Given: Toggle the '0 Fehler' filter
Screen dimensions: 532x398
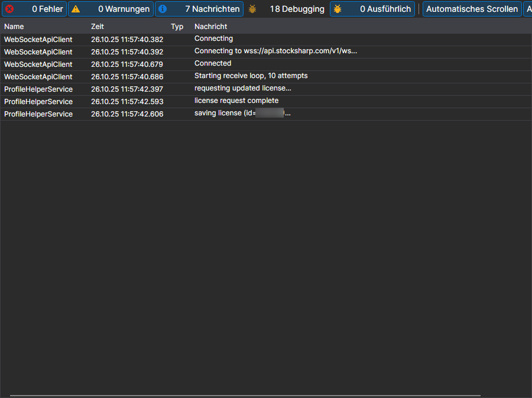Looking at the screenshot, I should [34, 9].
